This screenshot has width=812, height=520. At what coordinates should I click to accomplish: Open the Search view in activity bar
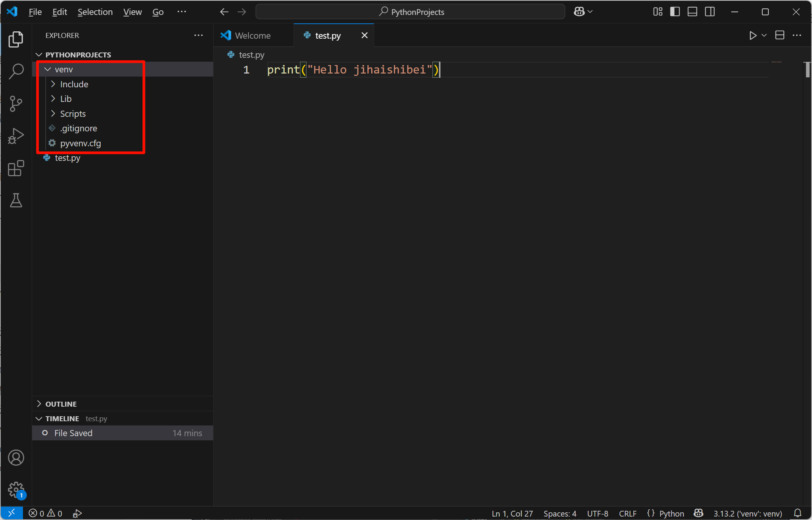tap(16, 71)
